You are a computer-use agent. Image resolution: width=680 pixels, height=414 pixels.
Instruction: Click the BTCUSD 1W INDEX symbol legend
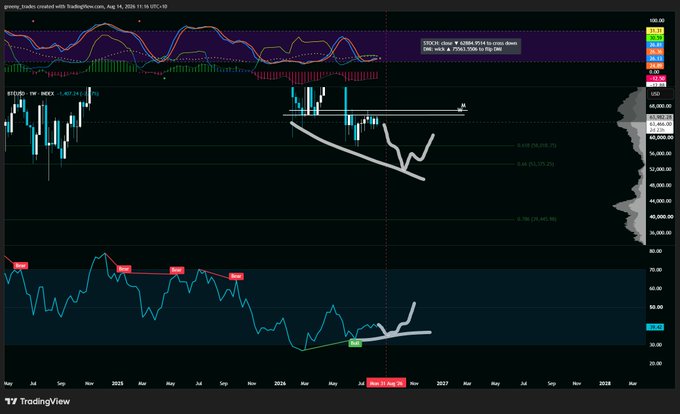click(x=30, y=93)
